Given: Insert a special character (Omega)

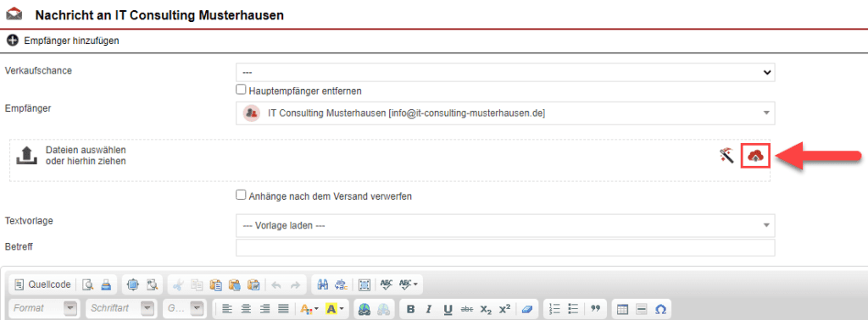Looking at the screenshot, I should pos(659,309).
